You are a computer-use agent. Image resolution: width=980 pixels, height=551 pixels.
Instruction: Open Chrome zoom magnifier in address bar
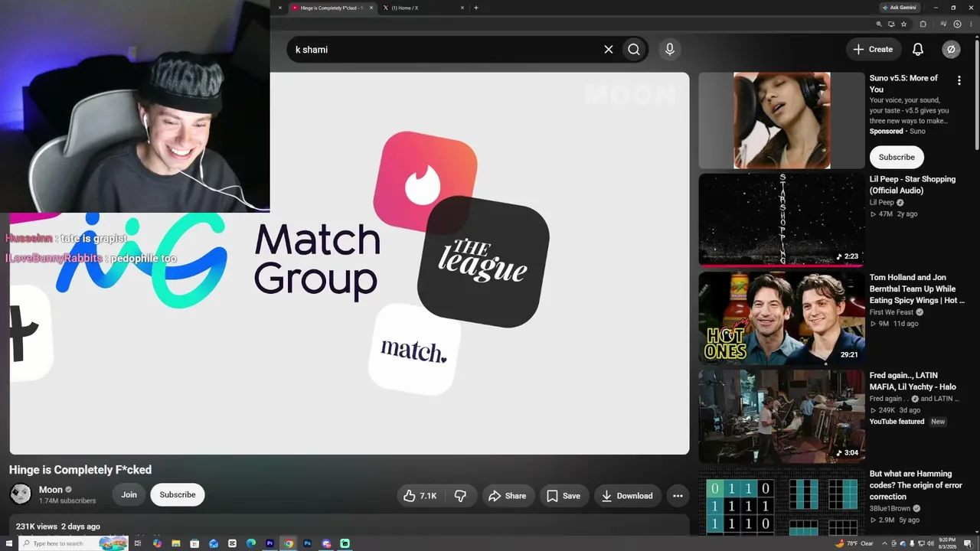(879, 24)
